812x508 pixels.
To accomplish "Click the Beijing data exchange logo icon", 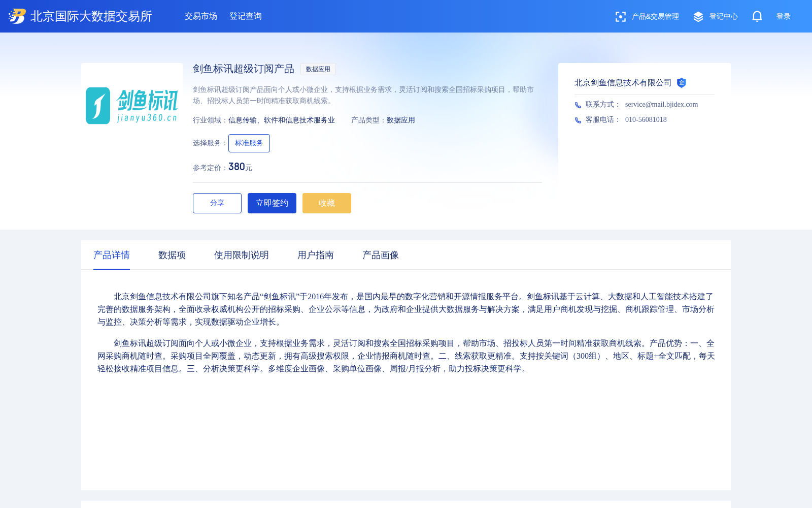I will (x=17, y=16).
